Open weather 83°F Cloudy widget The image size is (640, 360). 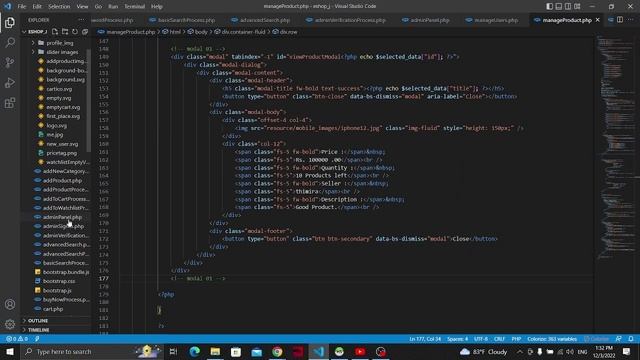coord(483,351)
